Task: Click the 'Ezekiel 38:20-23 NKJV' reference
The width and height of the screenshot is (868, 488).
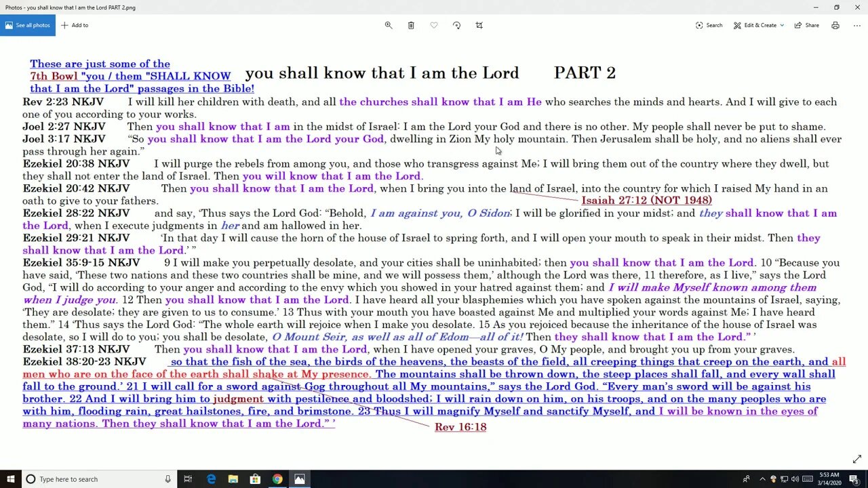Action: pyautogui.click(x=84, y=362)
